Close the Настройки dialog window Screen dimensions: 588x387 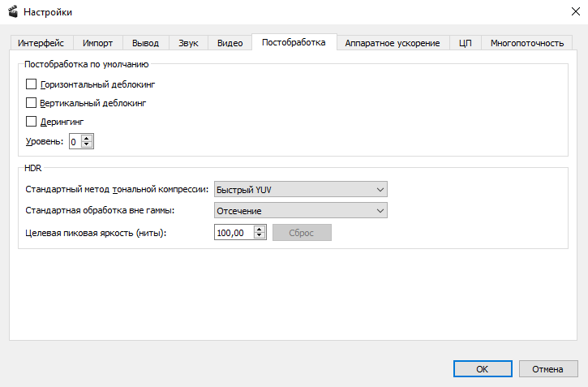(576, 11)
